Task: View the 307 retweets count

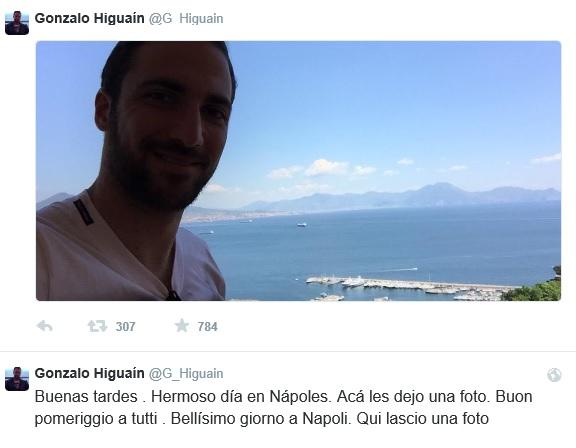Action: pyautogui.click(x=126, y=326)
